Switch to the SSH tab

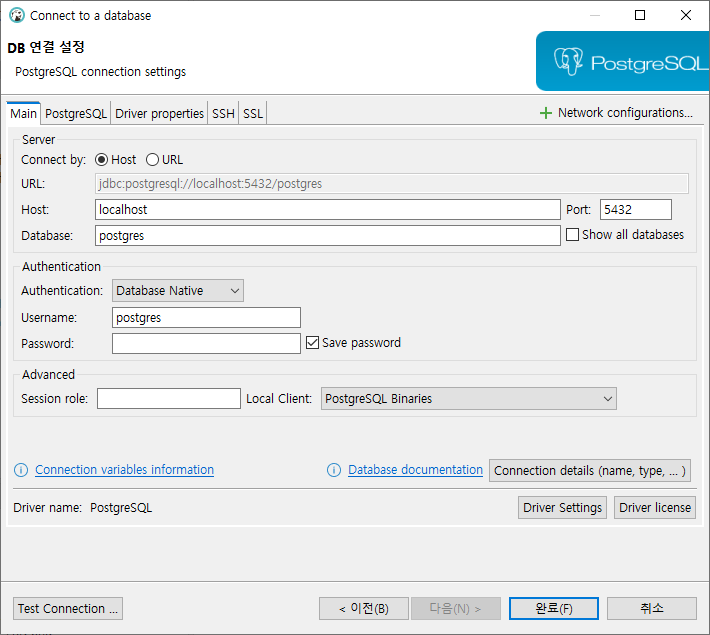click(223, 113)
